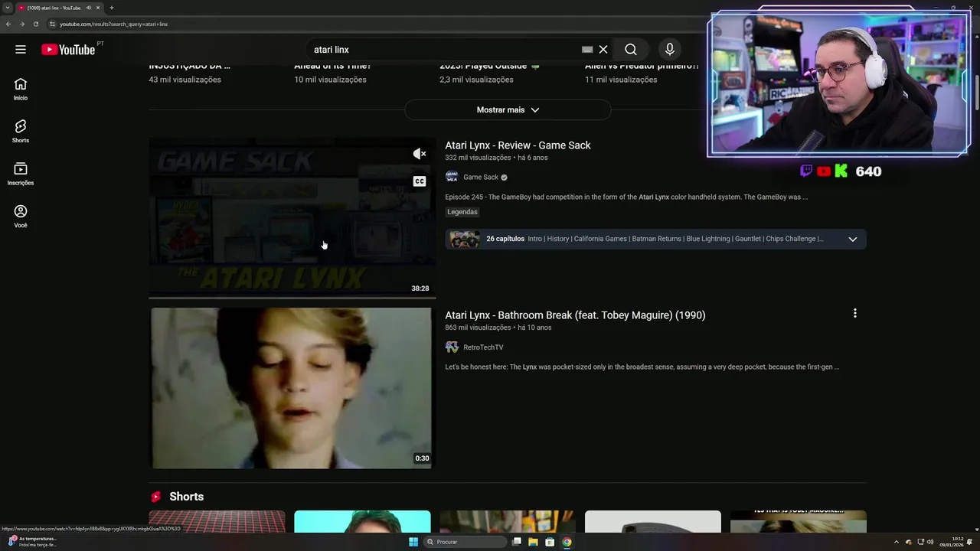Image resolution: width=980 pixels, height=551 pixels.
Task: Unmute the Game Sack video preview
Action: coord(420,154)
